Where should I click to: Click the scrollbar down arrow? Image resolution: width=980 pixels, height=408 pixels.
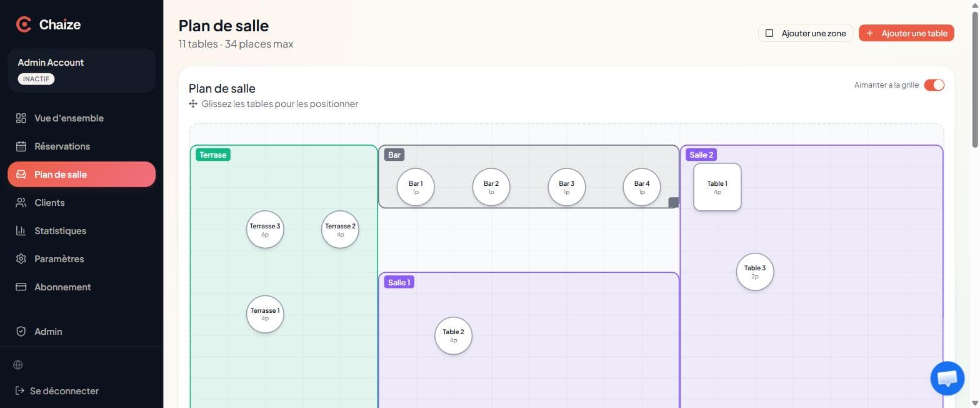(x=975, y=403)
